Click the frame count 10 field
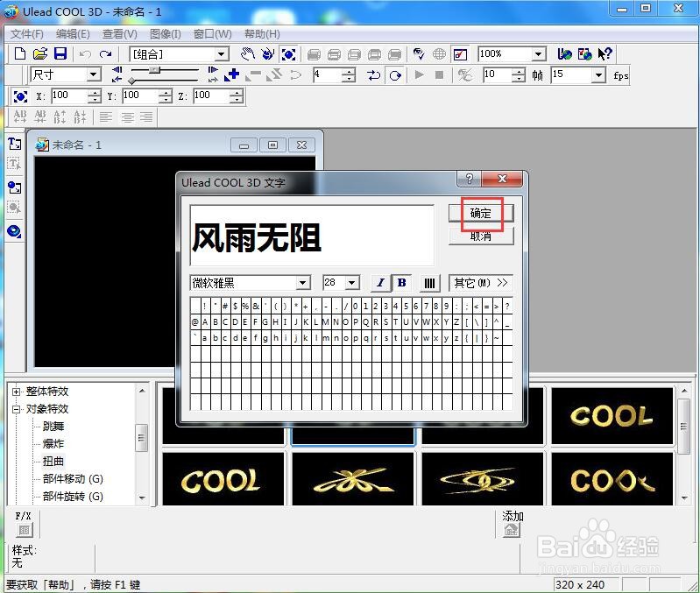700x593 pixels. [x=497, y=74]
